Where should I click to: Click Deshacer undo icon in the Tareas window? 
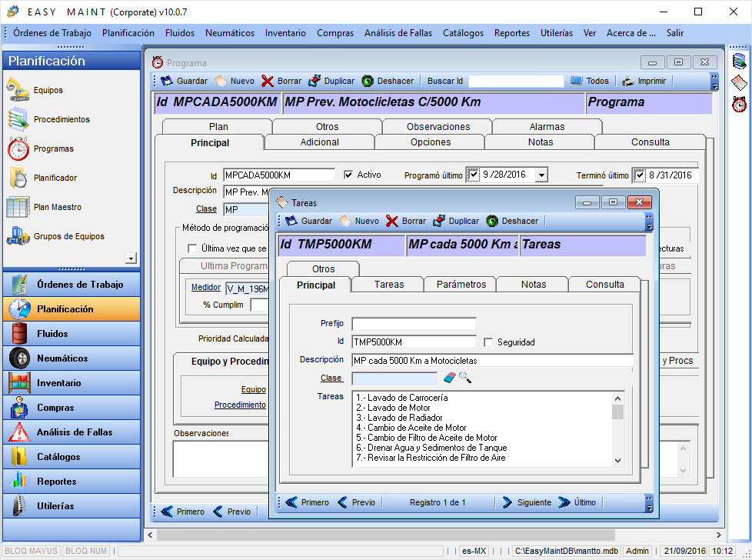click(492, 221)
